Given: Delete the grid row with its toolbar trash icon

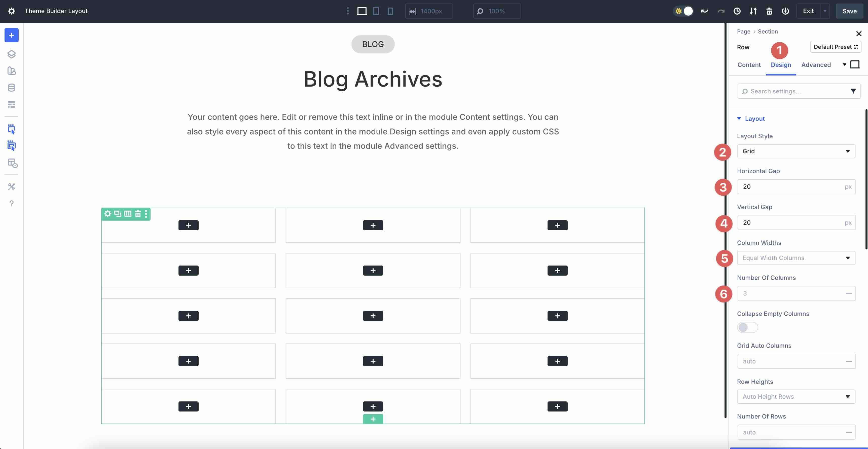Looking at the screenshot, I should pyautogui.click(x=138, y=214).
